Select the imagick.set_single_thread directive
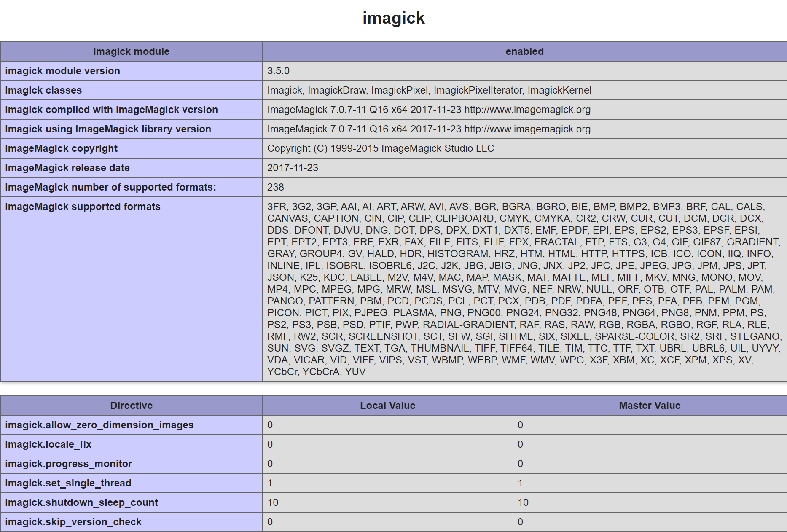787x532 pixels. pos(68,483)
